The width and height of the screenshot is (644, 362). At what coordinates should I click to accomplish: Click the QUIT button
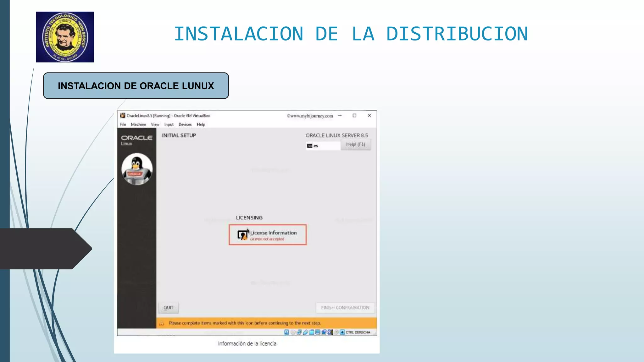coord(169,308)
